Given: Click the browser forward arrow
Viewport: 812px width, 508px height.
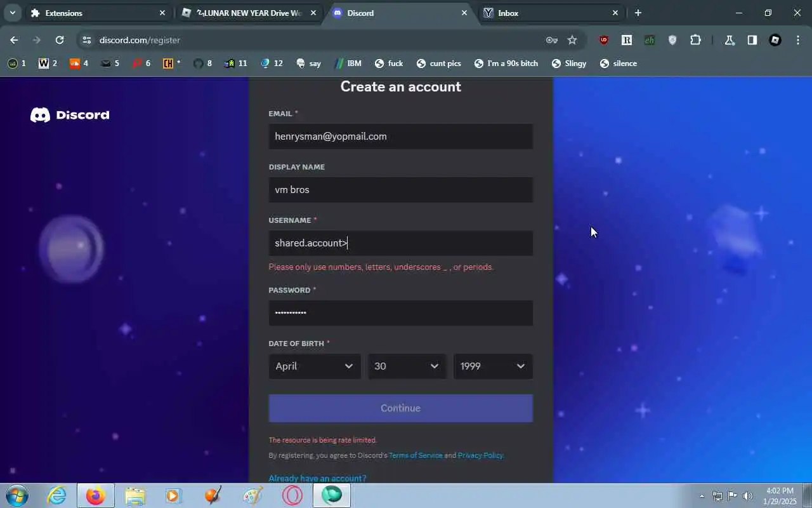Looking at the screenshot, I should pos(37,40).
